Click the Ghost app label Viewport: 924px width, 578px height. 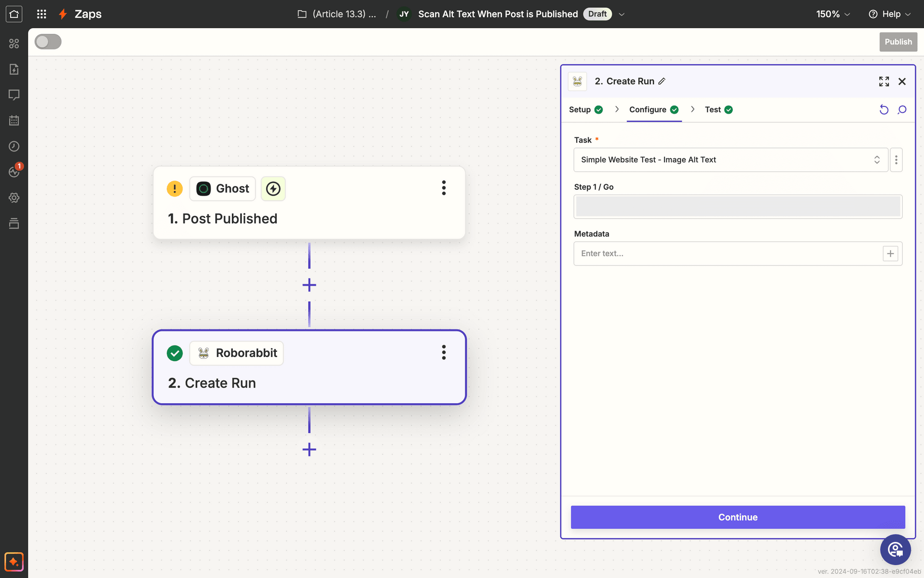(223, 189)
